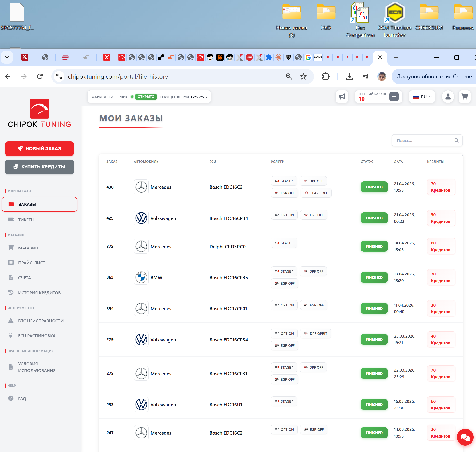This screenshot has height=452, width=476.
Task: Open the RU language dropdown
Action: click(x=422, y=97)
